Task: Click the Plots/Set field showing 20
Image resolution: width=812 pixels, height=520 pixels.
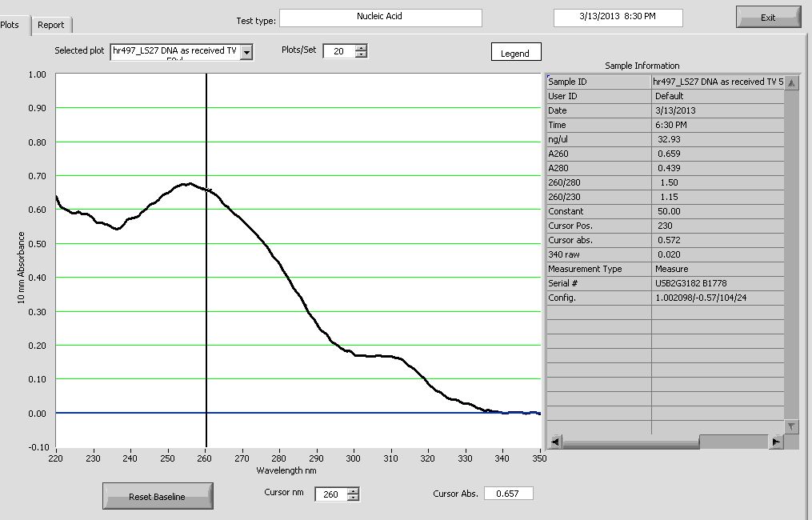Action: 339,51
